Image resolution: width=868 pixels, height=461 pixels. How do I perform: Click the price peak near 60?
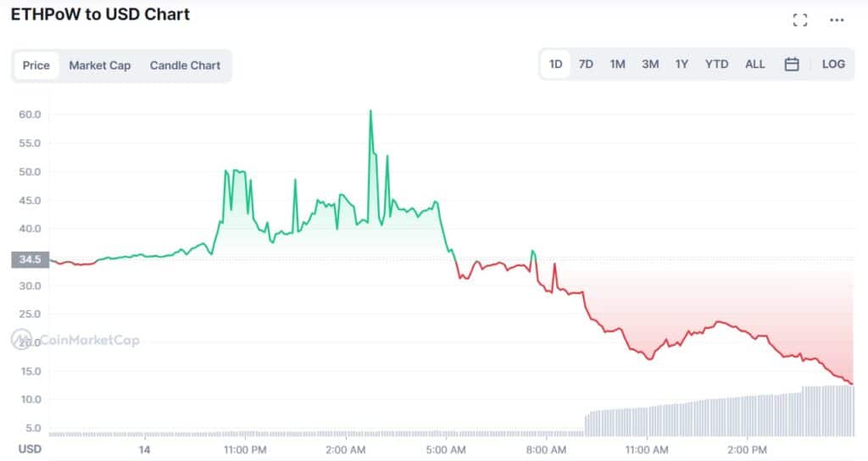click(370, 112)
